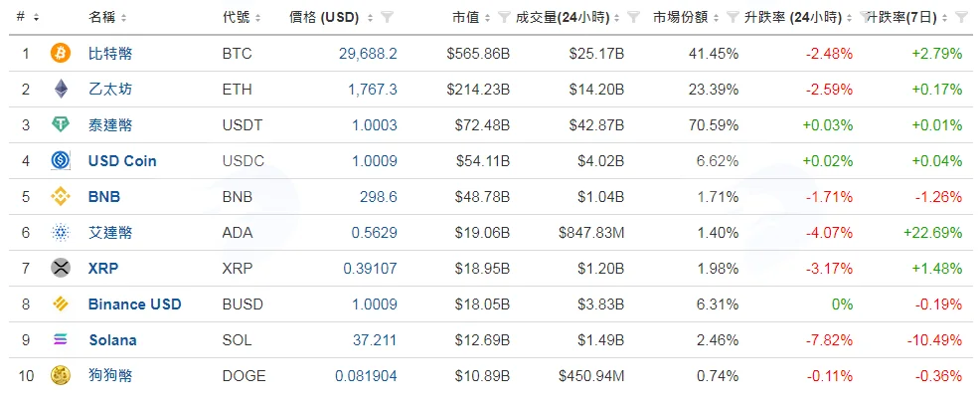Sort by 升跌率(7日) column header

pos(906,18)
